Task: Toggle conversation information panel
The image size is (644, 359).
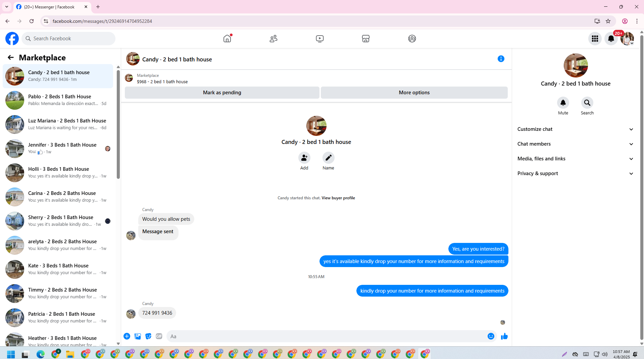Action: 501,59
